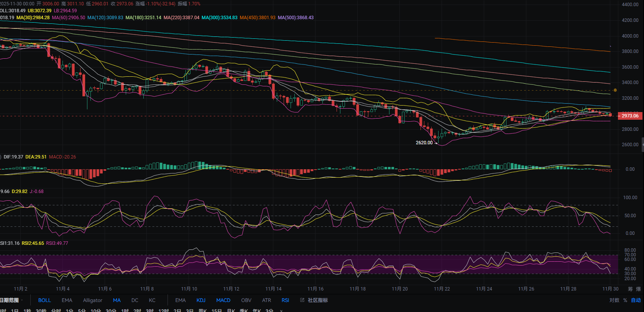The width and height of the screenshot is (644, 312).
Task: Open the 日期范围 date range dropdown
Action: click(11, 300)
